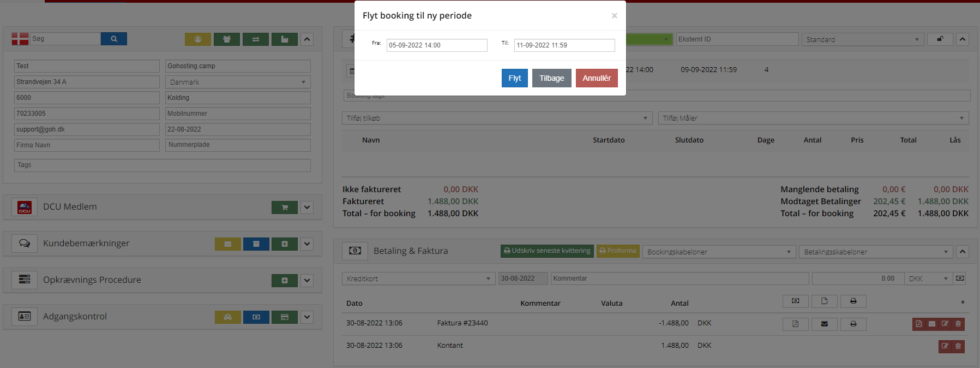This screenshot has height=368, width=980.
Task: Click the green credit card icon in Adgangskontrol
Action: coord(284,317)
